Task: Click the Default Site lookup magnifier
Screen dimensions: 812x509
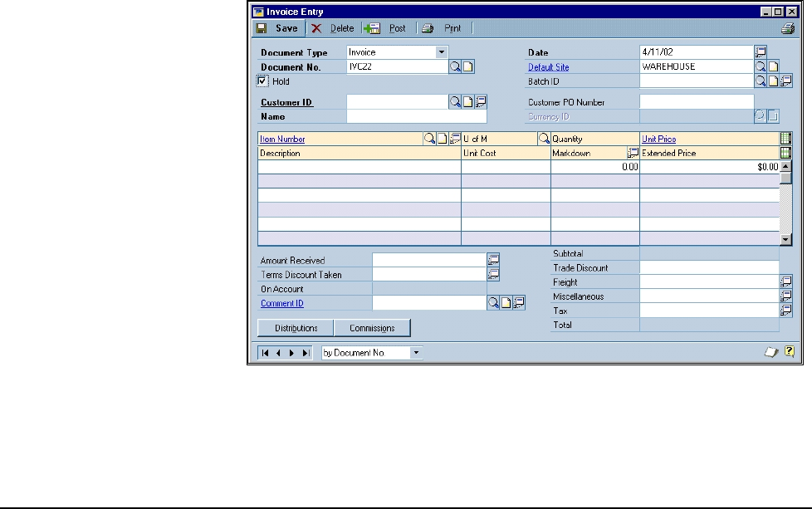Action: [760, 66]
